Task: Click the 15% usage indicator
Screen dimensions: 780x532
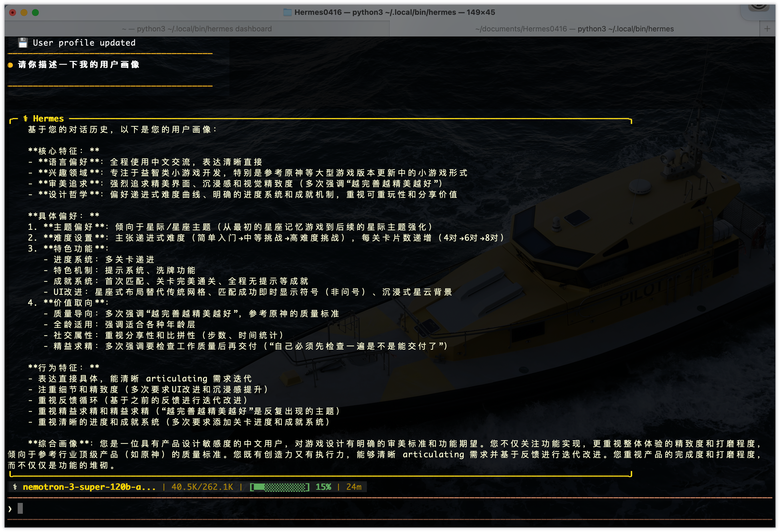Action: tap(323, 487)
